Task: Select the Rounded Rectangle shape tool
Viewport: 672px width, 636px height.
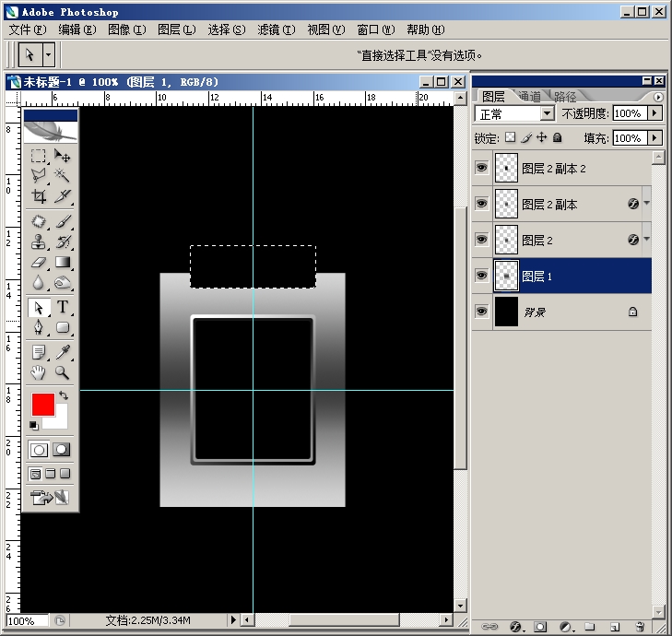Action: pos(63,328)
